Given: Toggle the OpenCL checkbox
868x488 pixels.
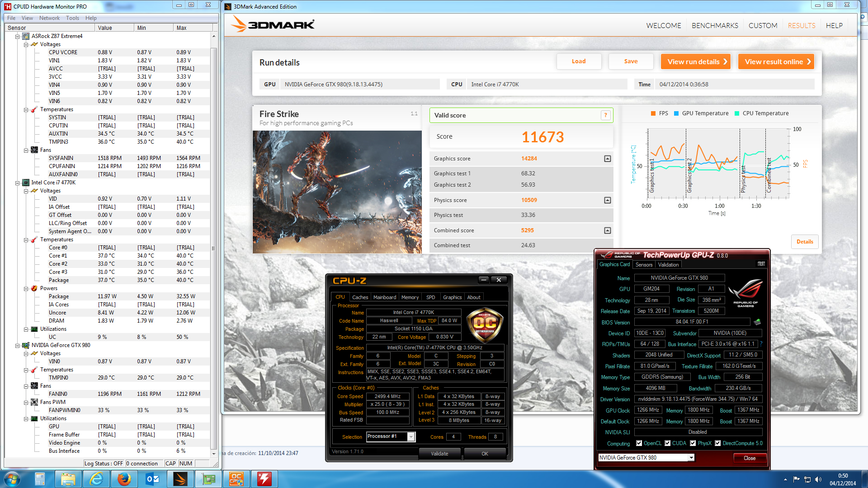Looking at the screenshot, I should click(639, 443).
